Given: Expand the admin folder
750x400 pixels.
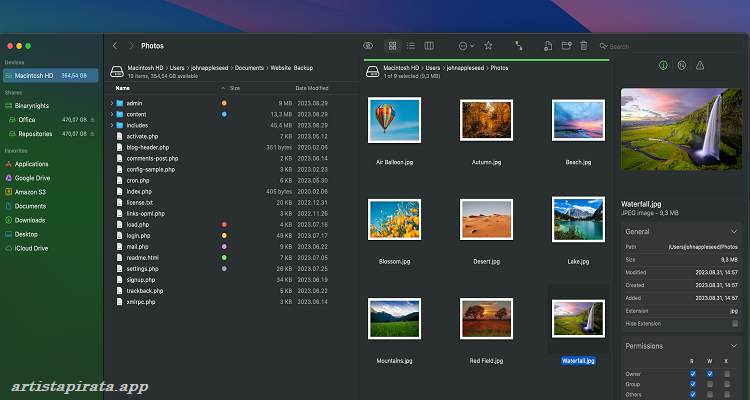Looking at the screenshot, I should [111, 103].
